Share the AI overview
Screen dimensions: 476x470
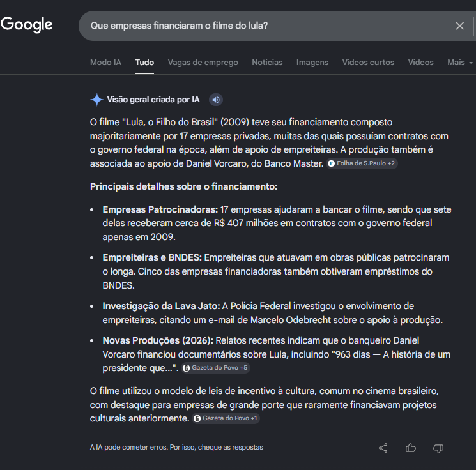click(x=383, y=448)
